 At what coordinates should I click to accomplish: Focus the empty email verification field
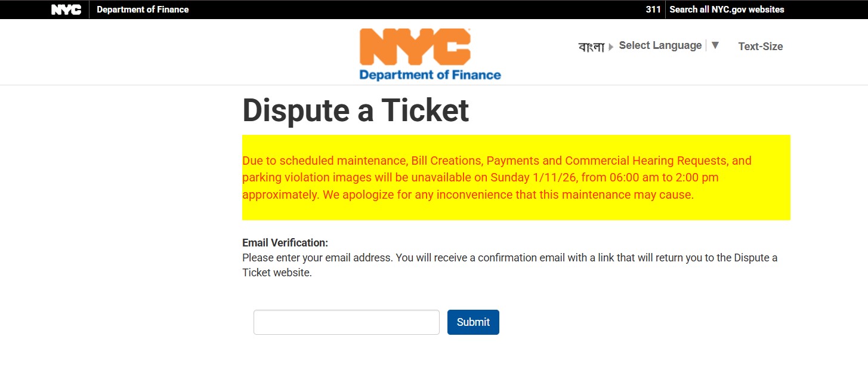pos(346,322)
